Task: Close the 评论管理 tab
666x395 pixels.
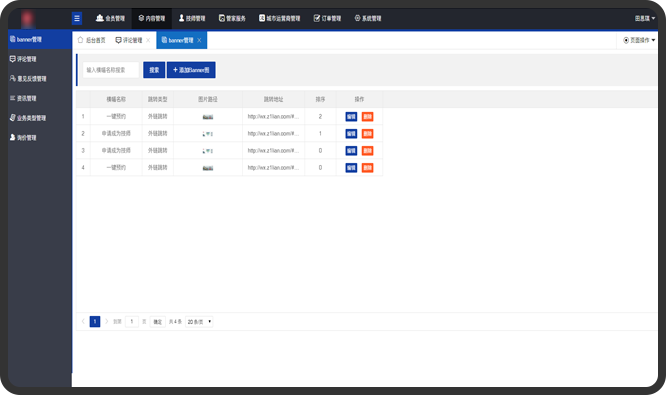Action: [148, 40]
